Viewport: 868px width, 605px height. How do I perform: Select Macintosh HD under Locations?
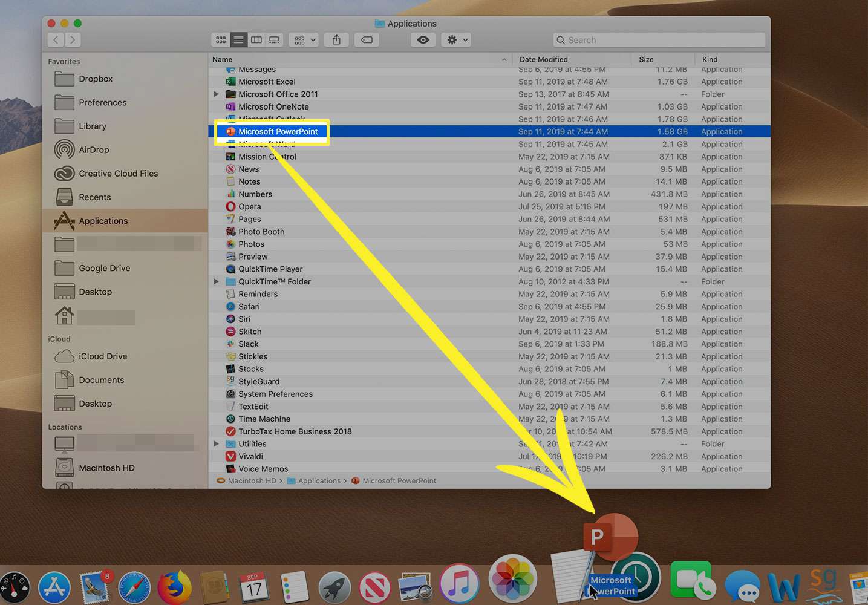click(x=125, y=468)
